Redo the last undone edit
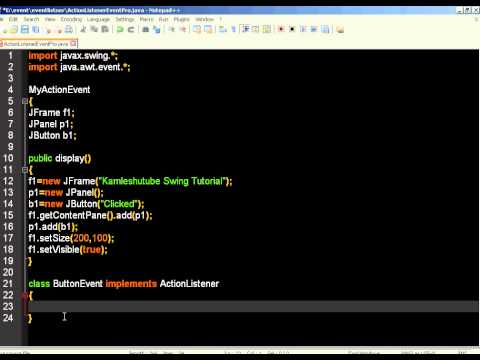Viewport: 480px width, 360px height. pos(131,30)
